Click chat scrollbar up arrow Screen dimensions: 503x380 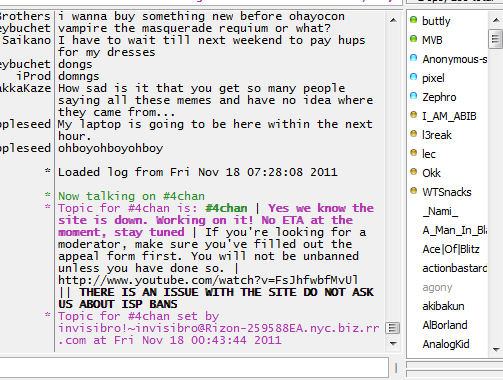pos(393,20)
